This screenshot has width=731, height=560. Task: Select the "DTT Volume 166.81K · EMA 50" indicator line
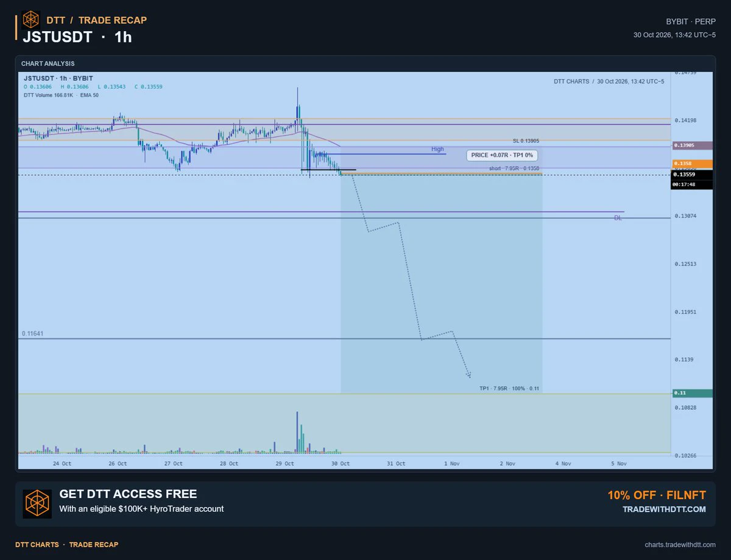(61, 95)
